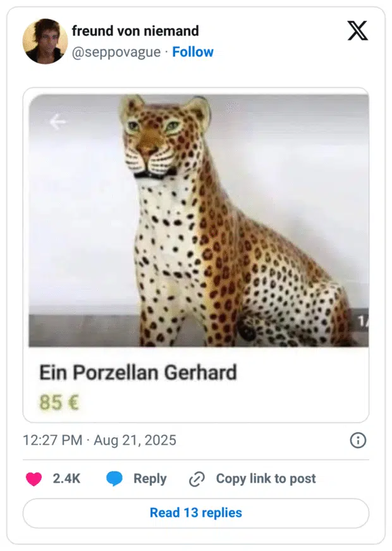Click the 85 € price text
This screenshot has width=392, height=551.
coord(59,402)
